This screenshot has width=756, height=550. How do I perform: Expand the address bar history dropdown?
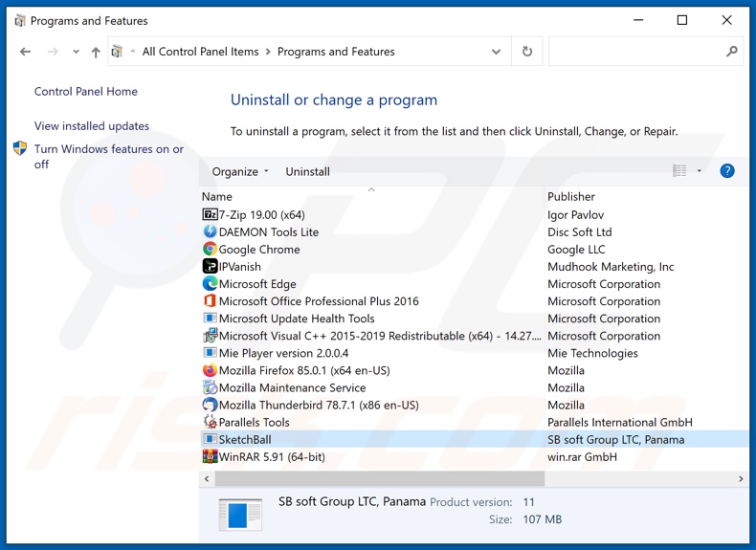tap(496, 52)
